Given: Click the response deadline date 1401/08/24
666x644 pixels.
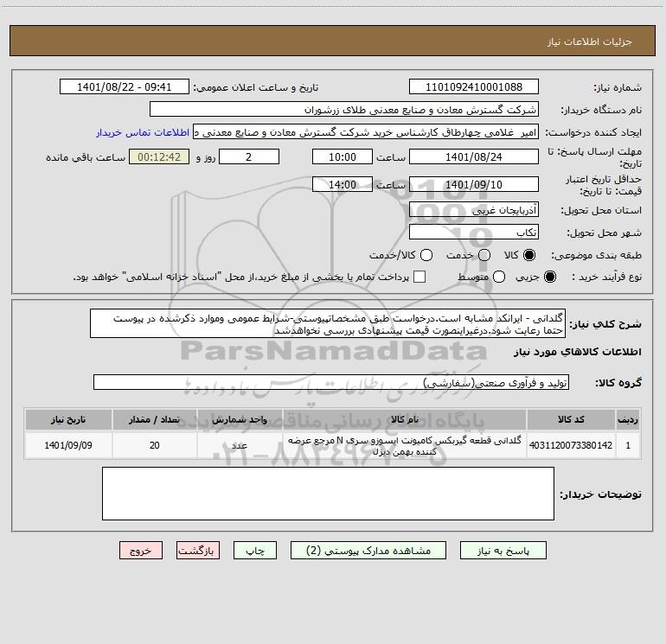Looking at the screenshot, I should (474, 156).
